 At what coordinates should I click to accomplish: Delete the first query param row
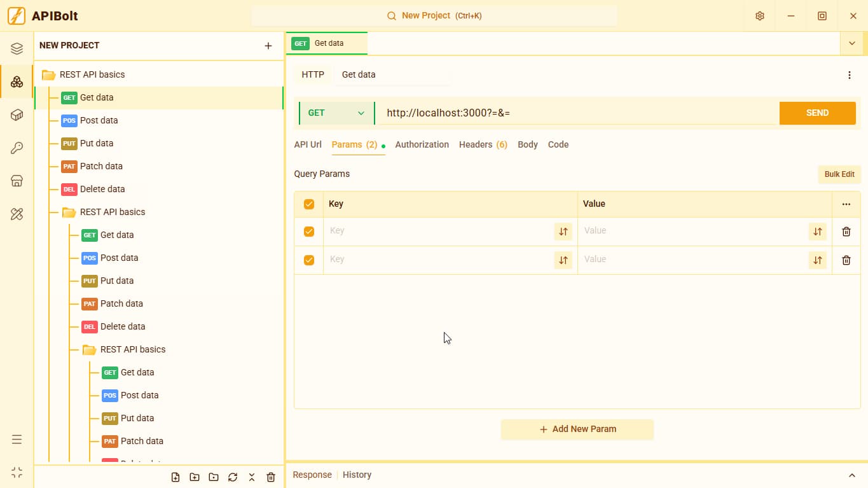[846, 232]
